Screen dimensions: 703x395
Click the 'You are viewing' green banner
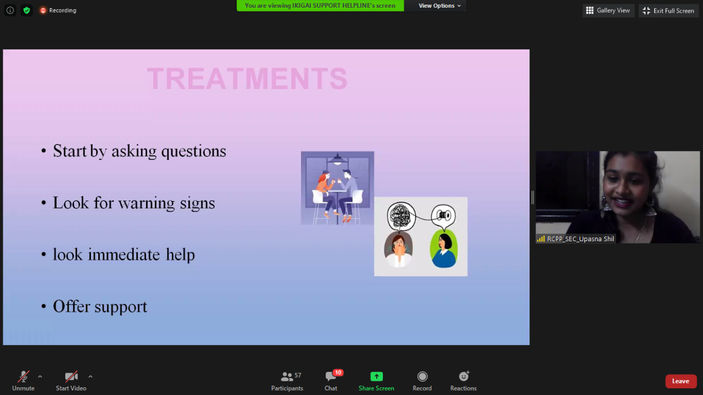320,5
